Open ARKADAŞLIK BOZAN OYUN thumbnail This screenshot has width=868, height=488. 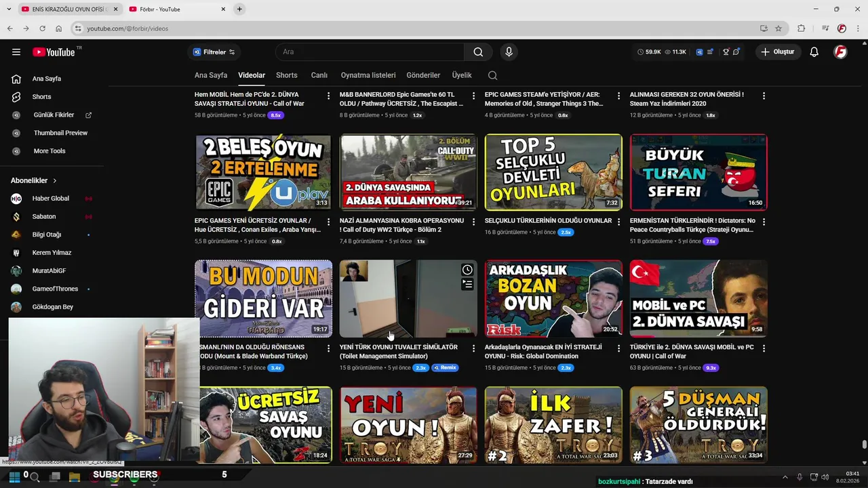pyautogui.click(x=553, y=299)
